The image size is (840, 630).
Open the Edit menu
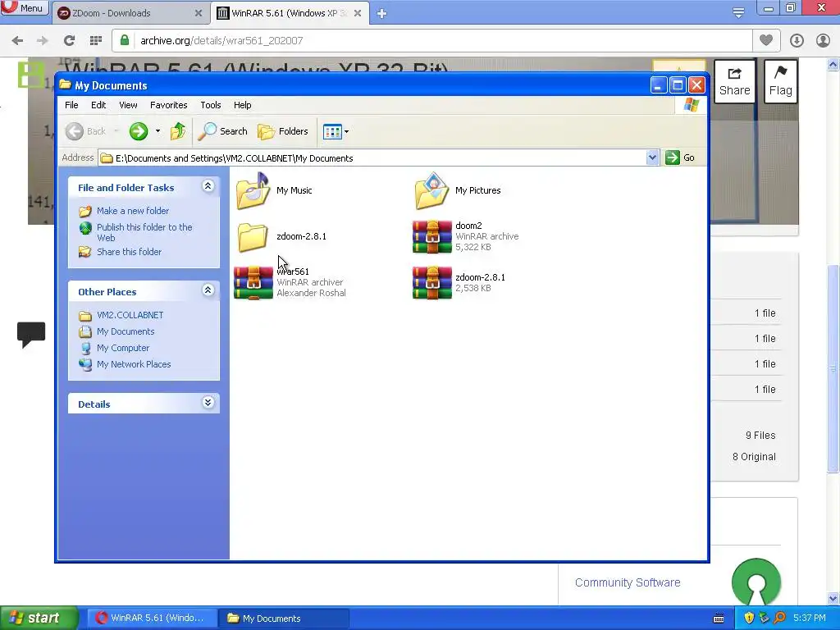tap(98, 105)
